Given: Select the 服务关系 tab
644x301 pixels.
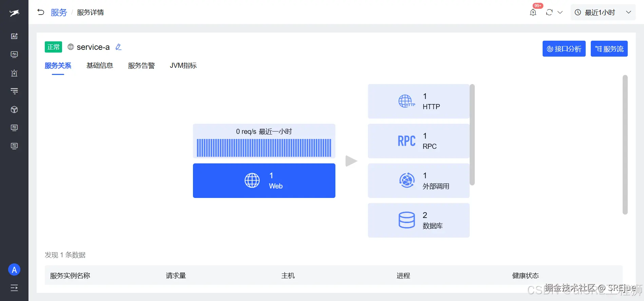Looking at the screenshot, I should (58, 65).
